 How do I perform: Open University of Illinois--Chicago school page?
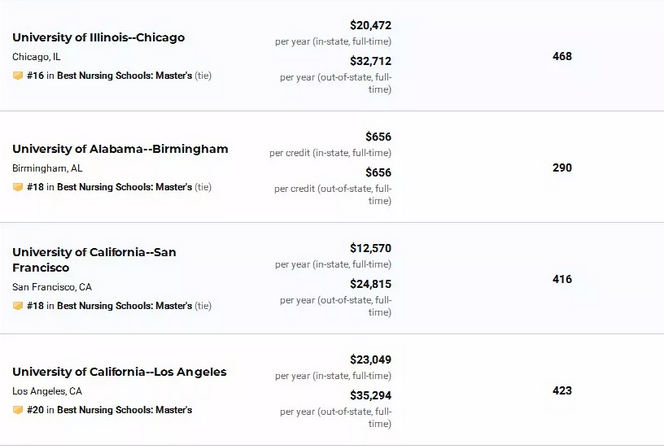(99, 37)
